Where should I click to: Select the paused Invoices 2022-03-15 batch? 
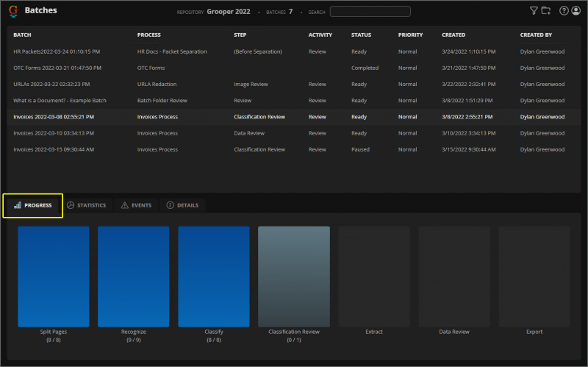pos(54,149)
